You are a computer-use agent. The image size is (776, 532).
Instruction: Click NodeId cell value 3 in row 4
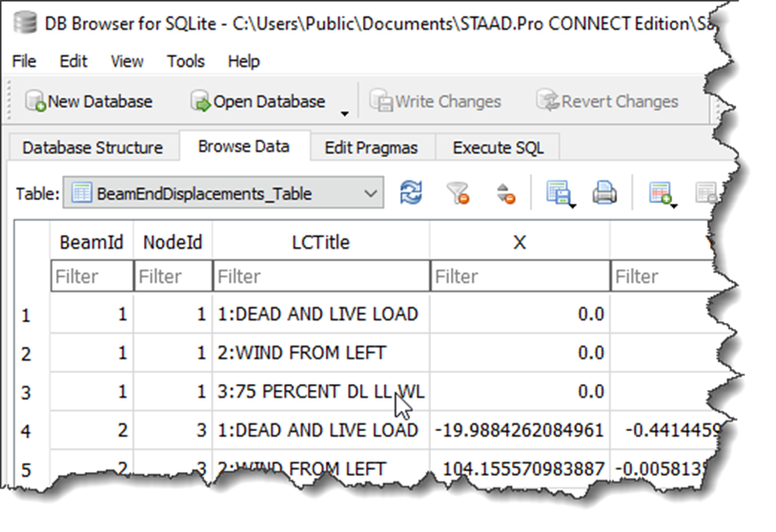173,430
